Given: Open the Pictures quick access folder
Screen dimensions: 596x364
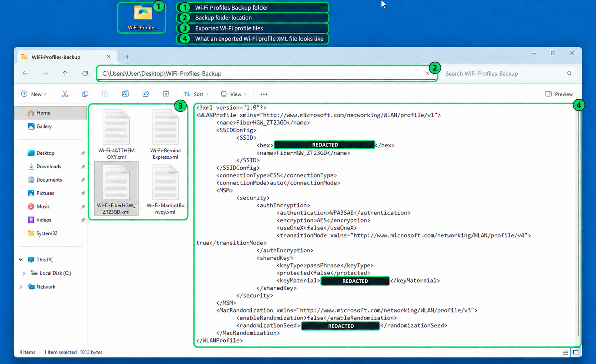Looking at the screenshot, I should pyautogui.click(x=41, y=193).
